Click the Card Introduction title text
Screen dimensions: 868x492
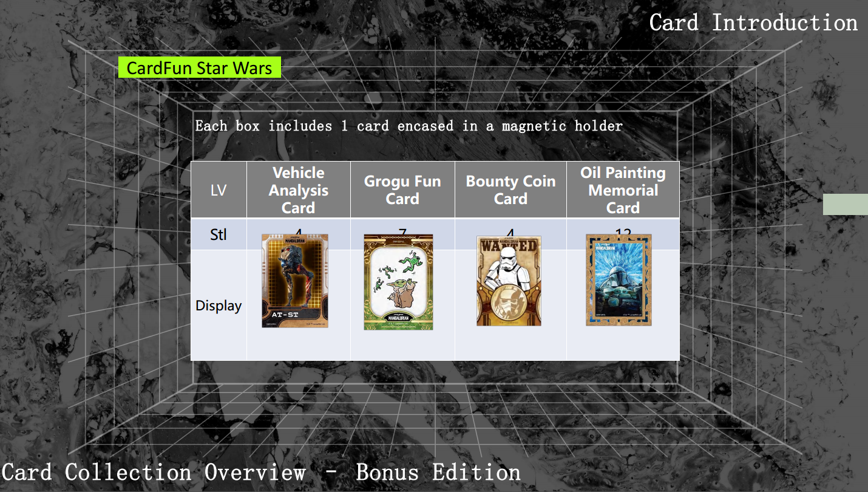(x=753, y=22)
